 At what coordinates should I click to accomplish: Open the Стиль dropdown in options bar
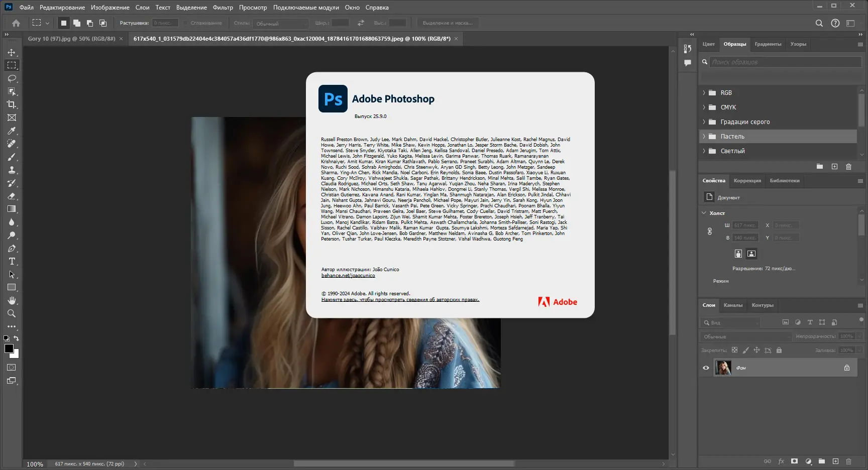click(280, 24)
